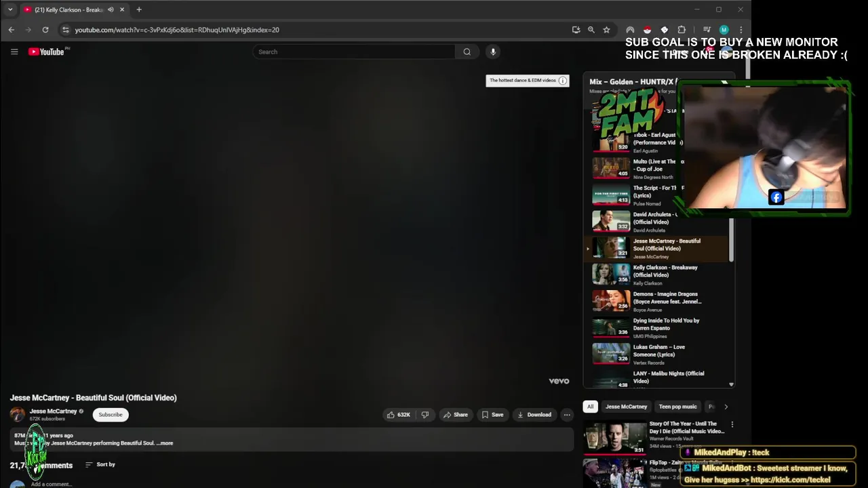This screenshot has width=868, height=488.
Task: Go to YouTube home via logo
Action: point(46,52)
